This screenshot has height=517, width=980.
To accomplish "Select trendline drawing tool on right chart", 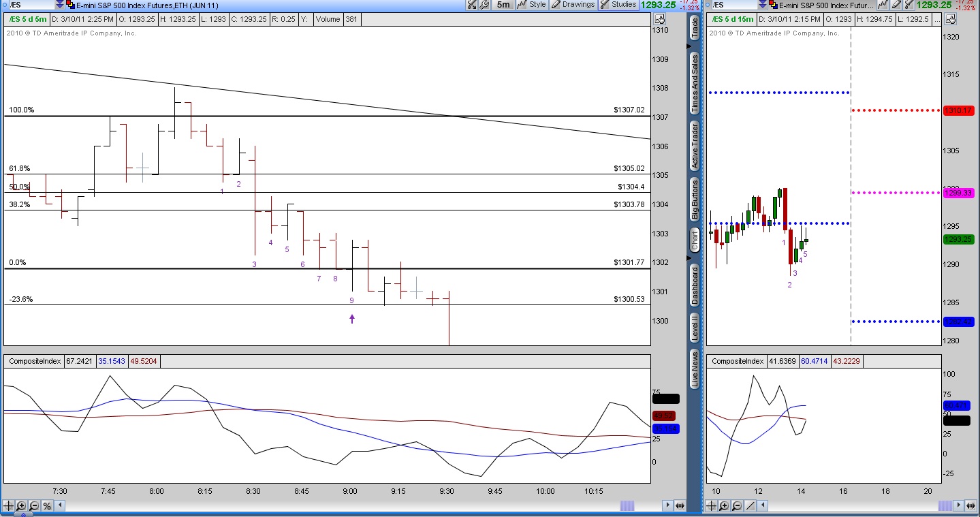I will click(x=750, y=505).
